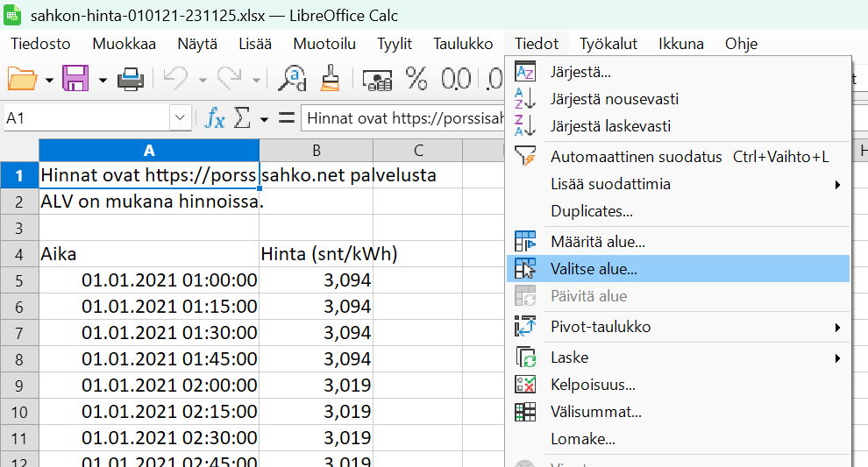Open the Muotoilu menu in menu bar
The height and width of the screenshot is (467, 868).
click(324, 44)
